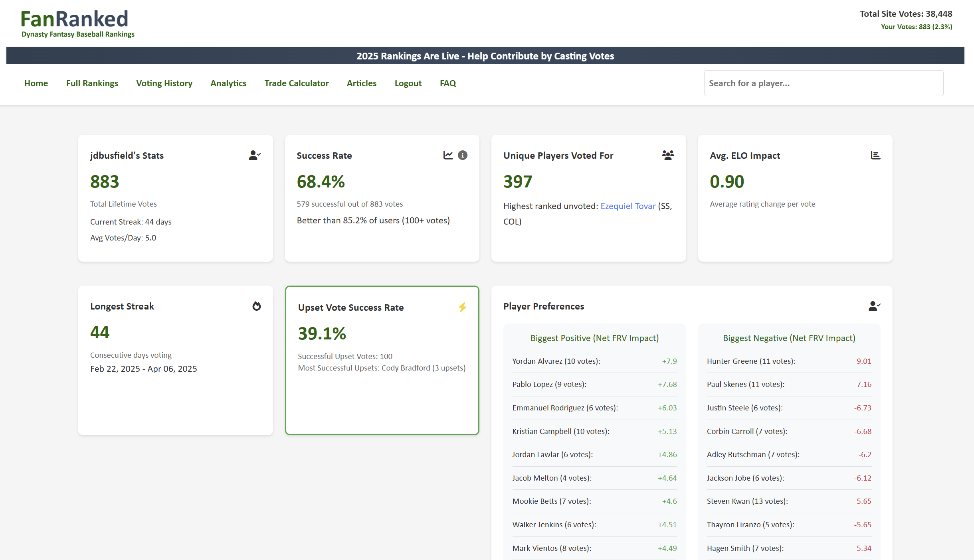Navigate to the Articles section
This screenshot has height=560, width=974.
click(x=362, y=83)
